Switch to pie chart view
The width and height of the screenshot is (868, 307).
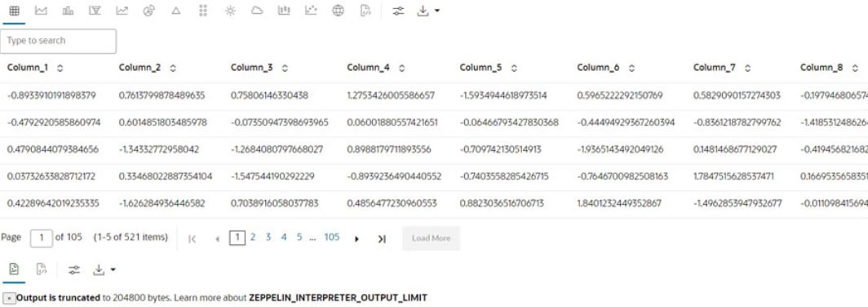point(149,11)
